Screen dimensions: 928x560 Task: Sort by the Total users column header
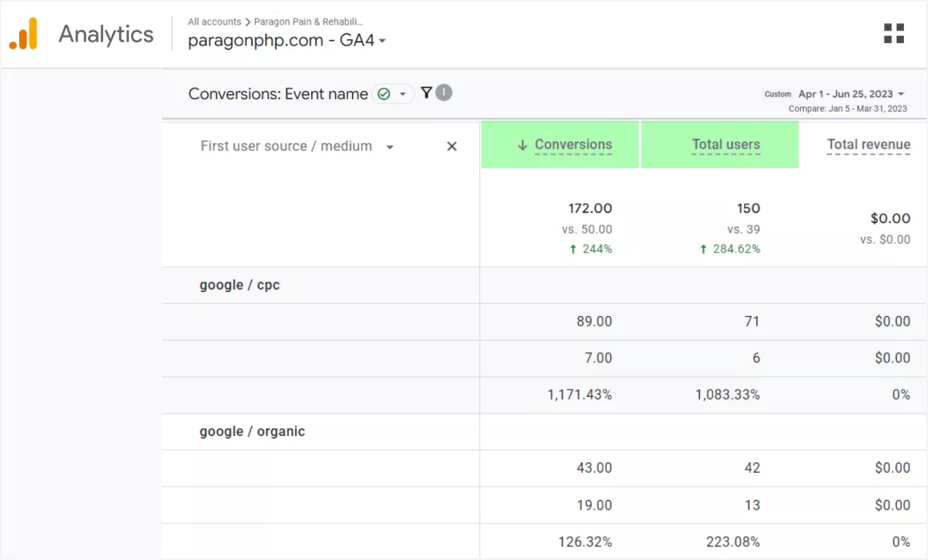[726, 145]
